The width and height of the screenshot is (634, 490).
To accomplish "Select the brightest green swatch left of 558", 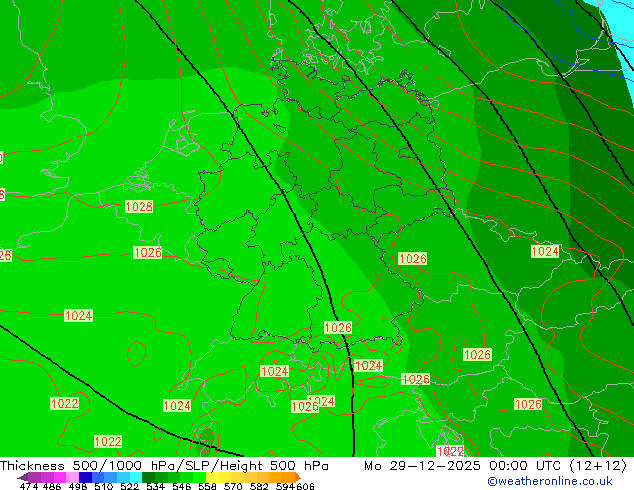I will coord(200,477).
